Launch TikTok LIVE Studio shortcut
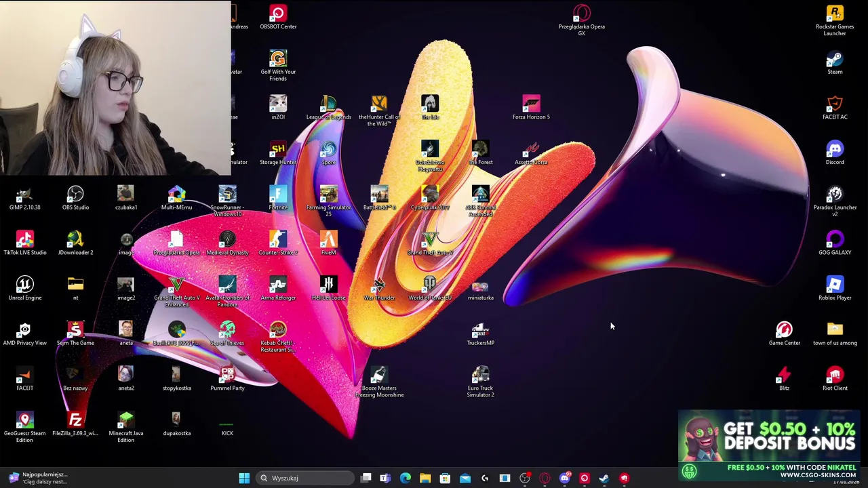This screenshot has width=868, height=488. pyautogui.click(x=25, y=243)
